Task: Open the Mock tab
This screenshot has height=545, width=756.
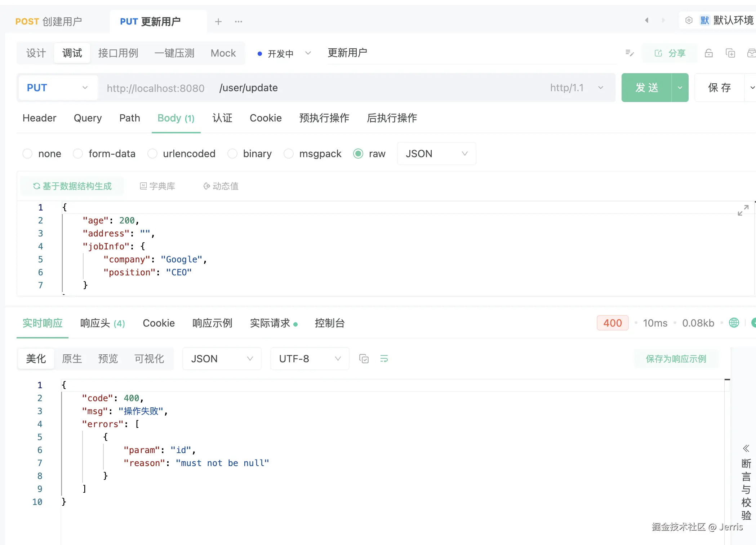Action: pyautogui.click(x=223, y=53)
